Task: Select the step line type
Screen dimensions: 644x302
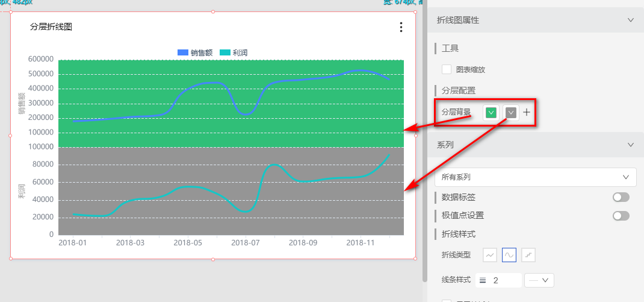Action: [528, 255]
